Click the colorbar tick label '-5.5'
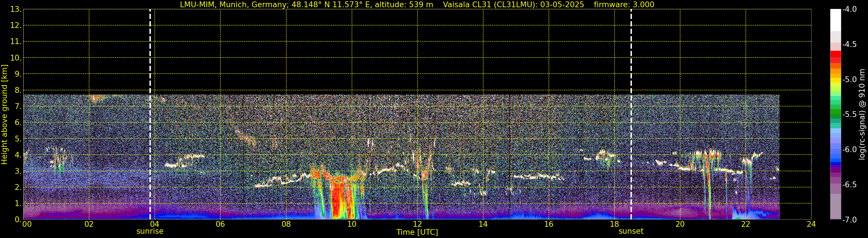The width and height of the screenshot is (868, 238). tap(849, 115)
